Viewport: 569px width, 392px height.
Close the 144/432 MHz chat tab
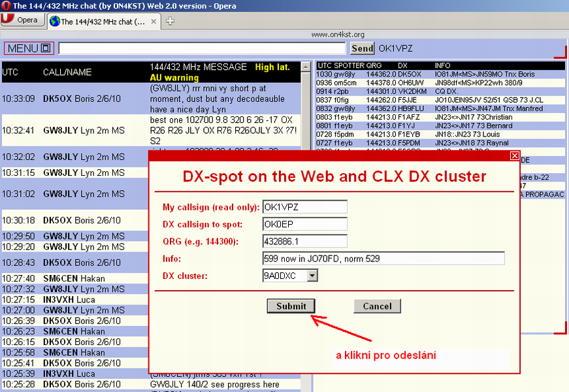[154, 22]
